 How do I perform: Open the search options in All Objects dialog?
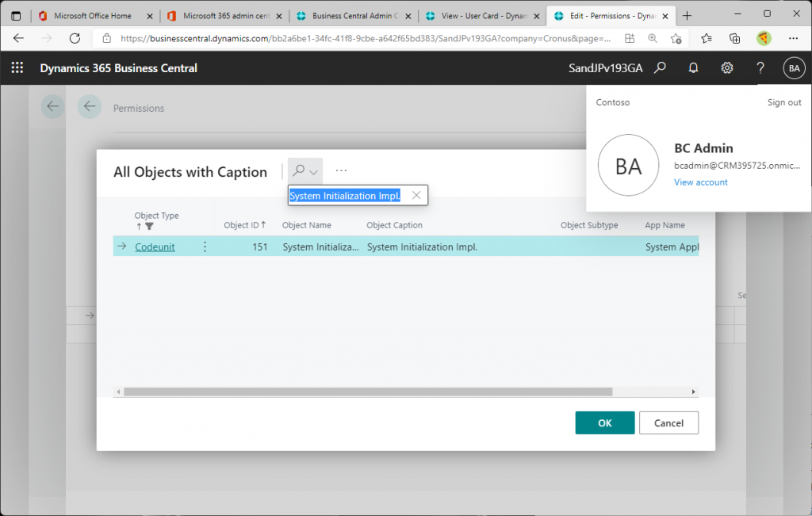click(x=305, y=170)
